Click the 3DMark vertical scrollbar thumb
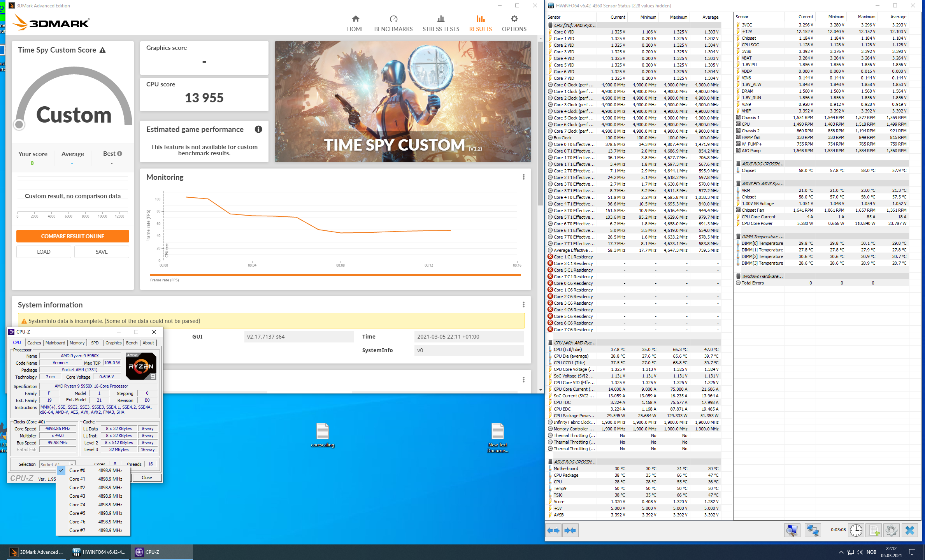Screen dimensions: 925x560 click(541, 124)
